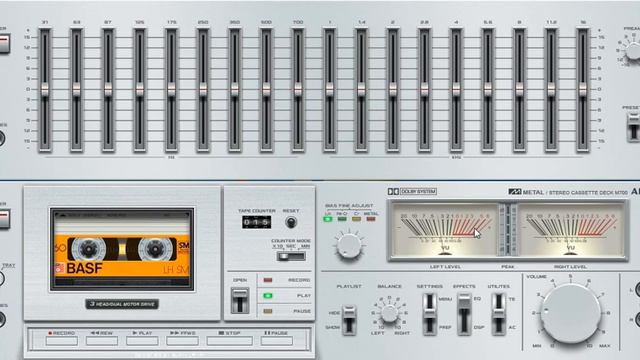Click the red METAL bias indicator LED
The image size is (640, 360).
click(371, 219)
